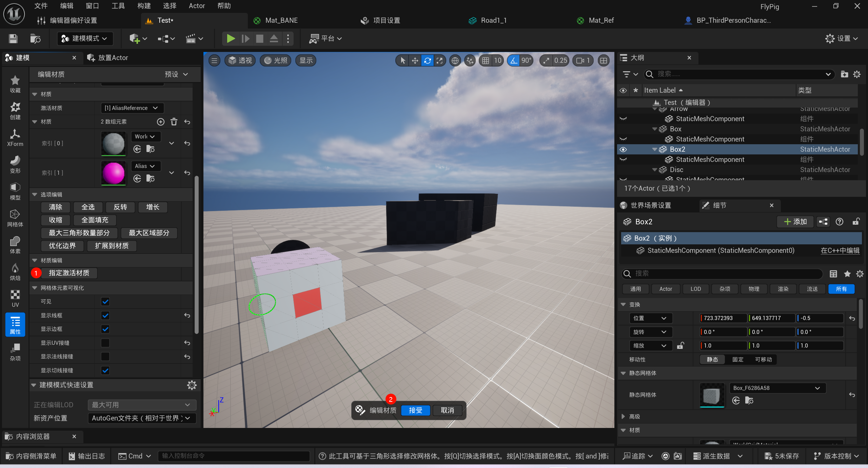The height and width of the screenshot is (468, 868).
Task: Collapse the 选项编辑 section
Action: point(35,194)
